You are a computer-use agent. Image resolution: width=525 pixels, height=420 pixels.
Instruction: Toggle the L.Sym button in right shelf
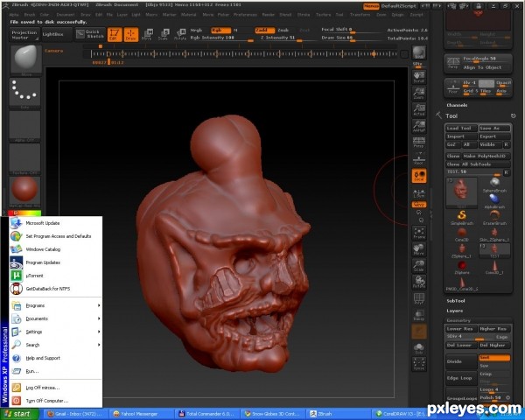point(419,193)
